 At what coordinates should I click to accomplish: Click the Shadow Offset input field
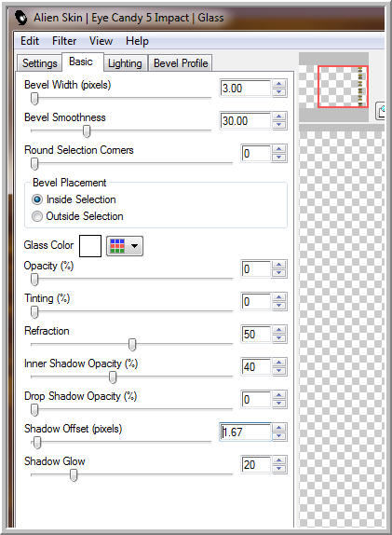[x=246, y=432]
